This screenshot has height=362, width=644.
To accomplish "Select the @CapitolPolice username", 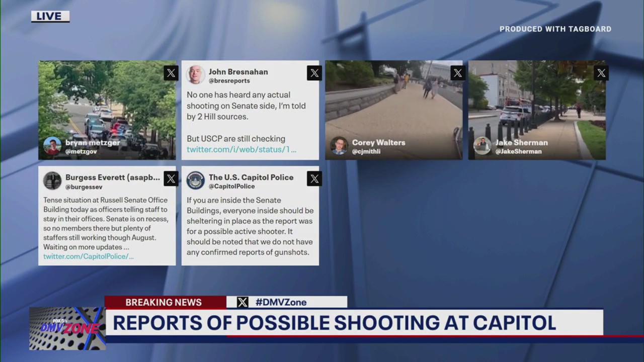I will pyautogui.click(x=231, y=186).
